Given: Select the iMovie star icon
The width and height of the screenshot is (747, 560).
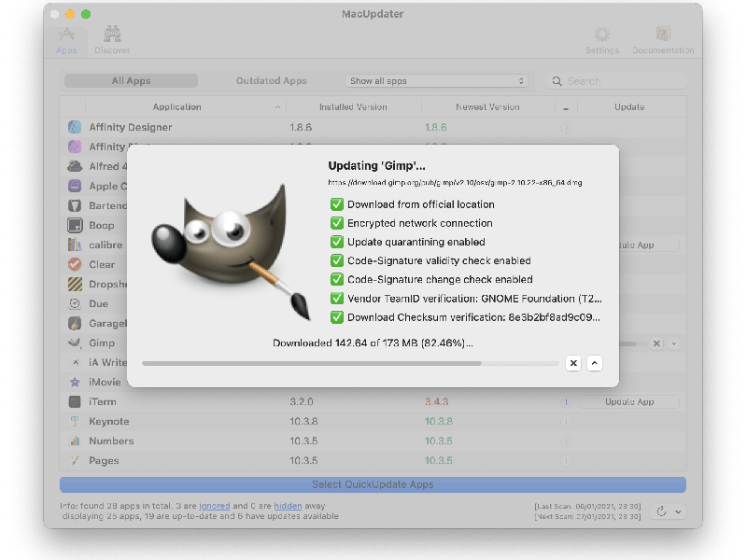Looking at the screenshot, I should [x=75, y=382].
